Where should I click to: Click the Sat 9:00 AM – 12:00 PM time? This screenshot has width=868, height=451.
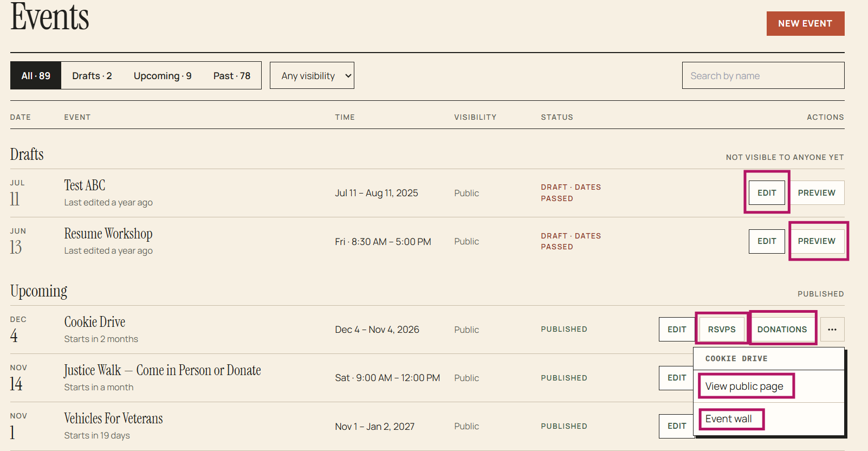[x=387, y=378]
